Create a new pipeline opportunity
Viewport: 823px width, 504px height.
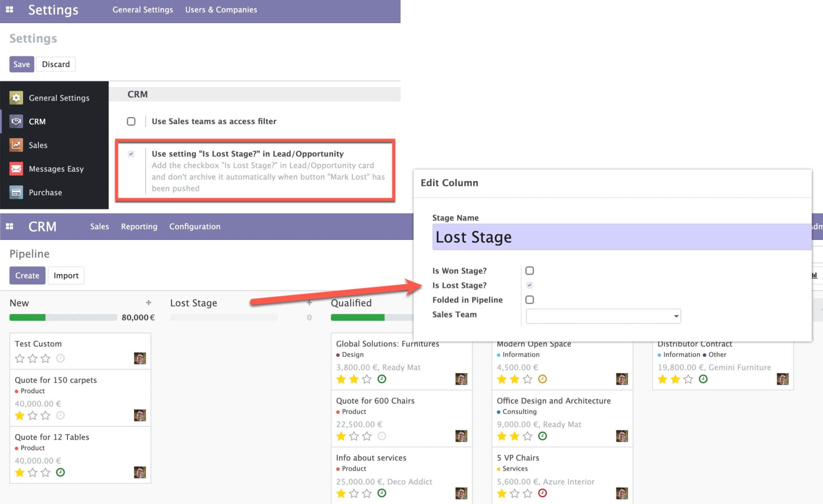pyautogui.click(x=27, y=275)
